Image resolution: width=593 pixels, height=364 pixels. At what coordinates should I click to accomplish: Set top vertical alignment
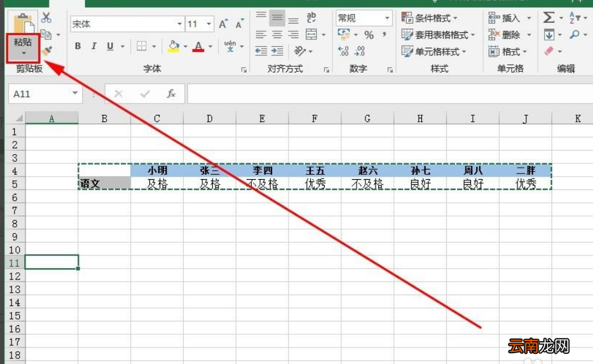pyautogui.click(x=261, y=17)
